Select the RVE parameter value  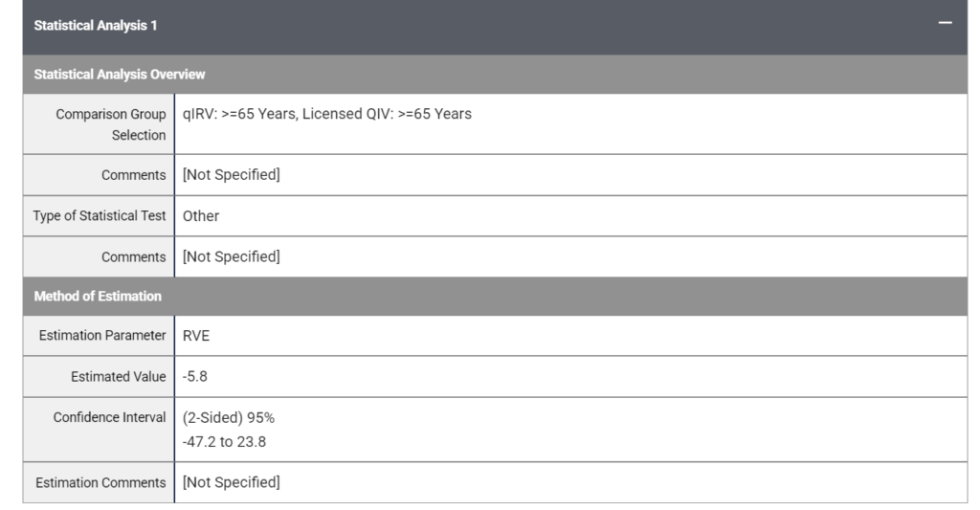pyautogui.click(x=198, y=336)
